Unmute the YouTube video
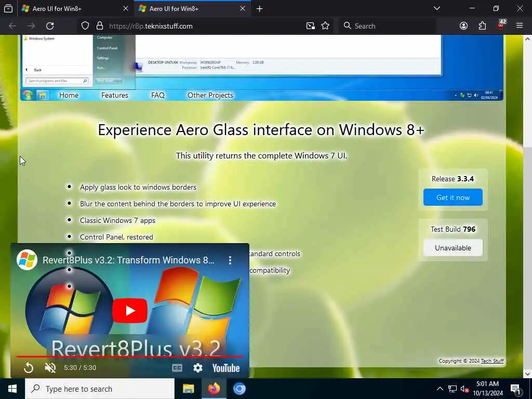The width and height of the screenshot is (532, 399). tap(50, 367)
